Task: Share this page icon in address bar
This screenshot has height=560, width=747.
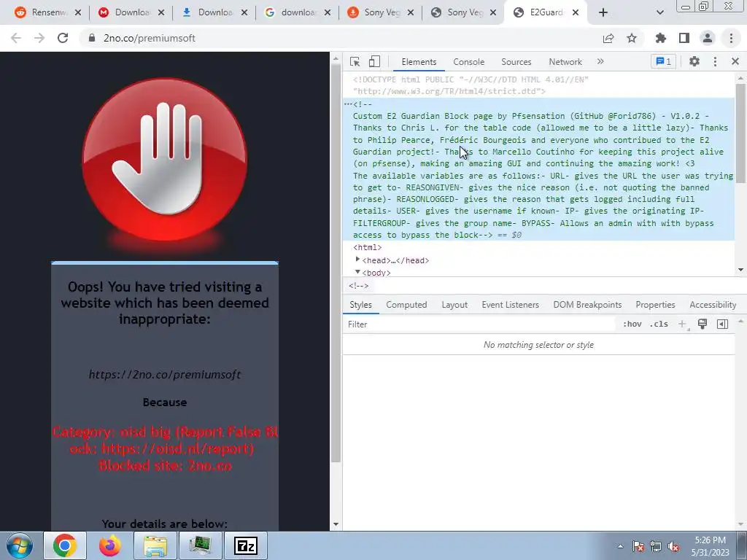Action: (608, 38)
